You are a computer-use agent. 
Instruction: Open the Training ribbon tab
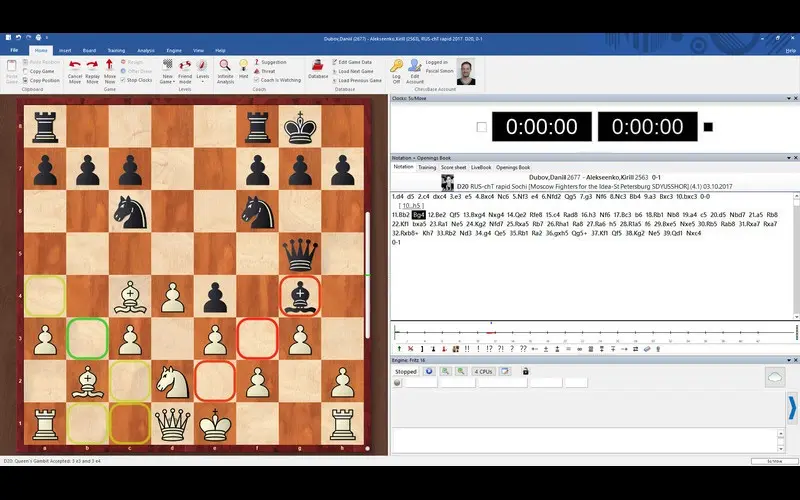[116, 49]
